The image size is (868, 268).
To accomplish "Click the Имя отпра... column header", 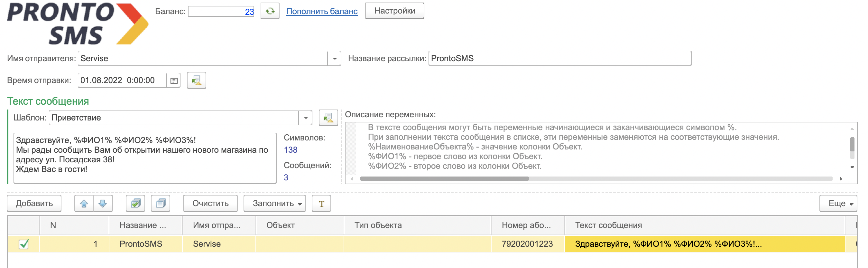I will 219,225.
